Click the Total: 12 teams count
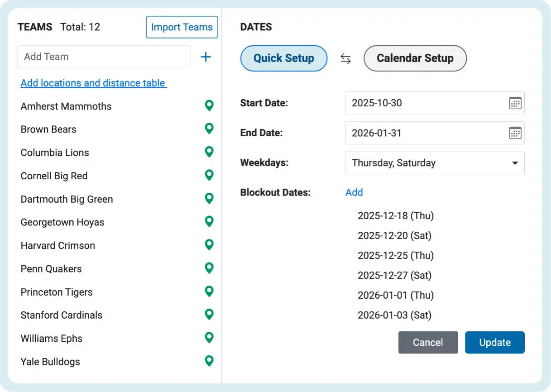The image size is (551, 392). point(80,27)
